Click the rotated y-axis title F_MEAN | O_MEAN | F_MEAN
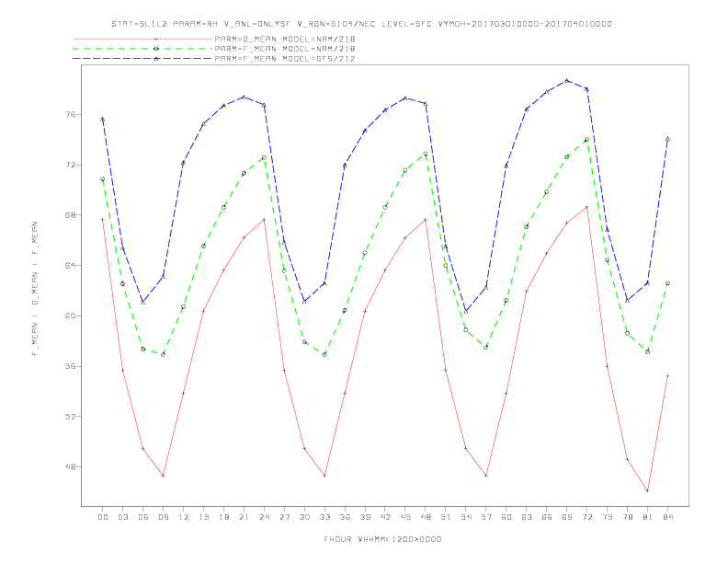This screenshot has width=728, height=563. (35, 289)
